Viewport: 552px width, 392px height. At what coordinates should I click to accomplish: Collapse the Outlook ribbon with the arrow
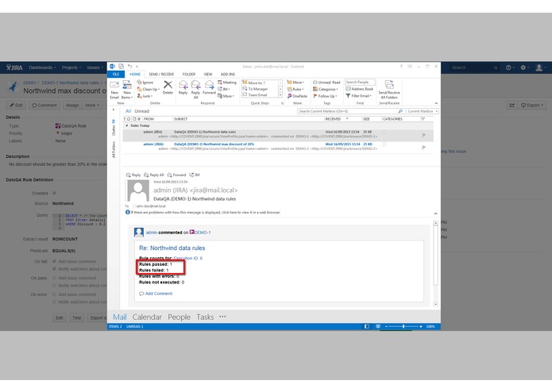[x=436, y=103]
